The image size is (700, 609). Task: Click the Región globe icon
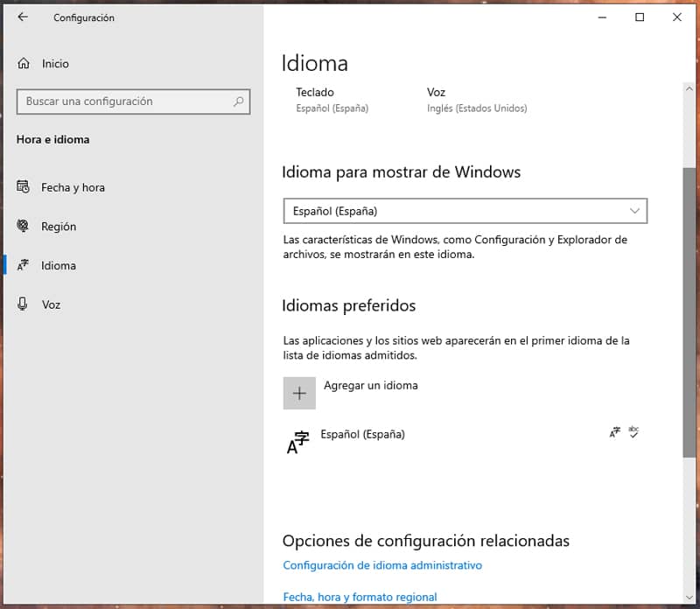tap(23, 226)
